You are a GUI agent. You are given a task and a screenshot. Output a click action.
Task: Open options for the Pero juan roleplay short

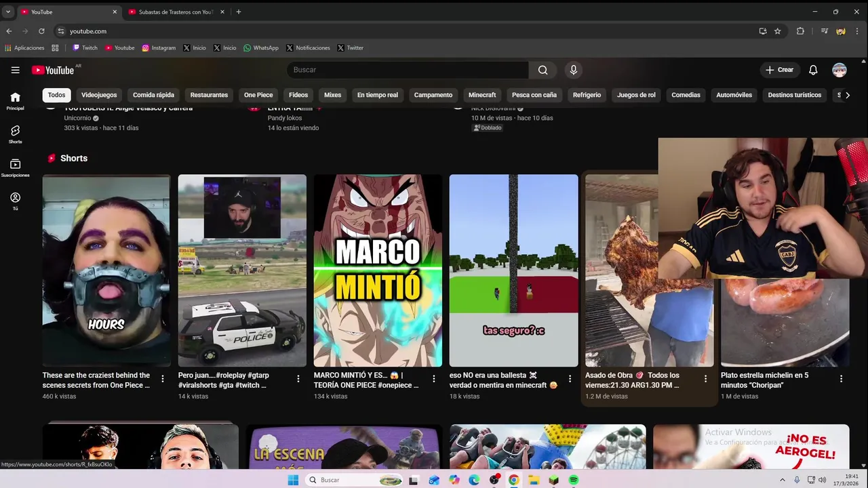pyautogui.click(x=298, y=379)
